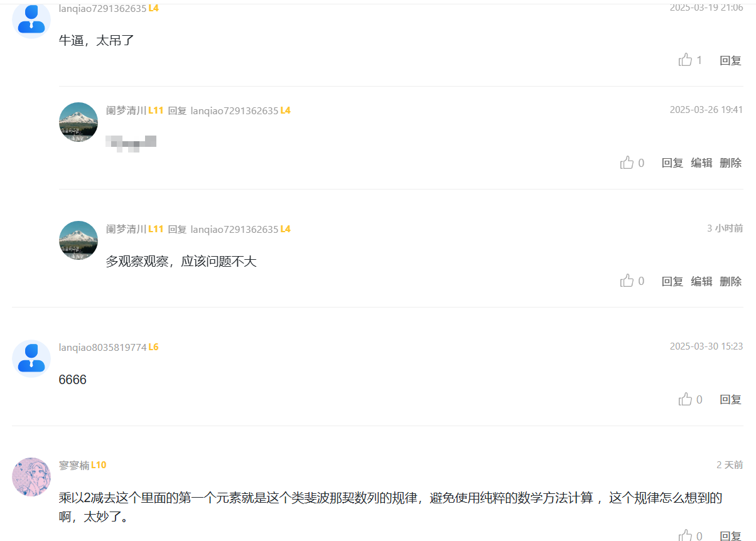Delete the "多观察观察，应该问题不大" reply

click(730, 281)
